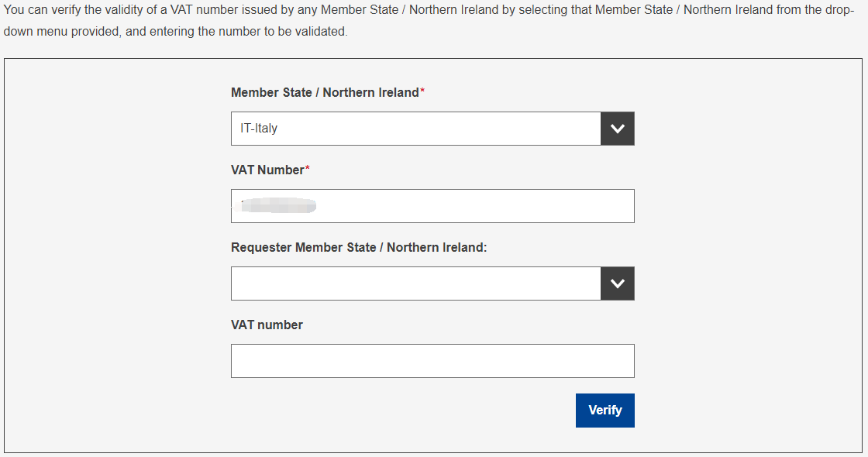The height and width of the screenshot is (457, 868).
Task: Focus the required VAT Number field
Action: (x=432, y=206)
